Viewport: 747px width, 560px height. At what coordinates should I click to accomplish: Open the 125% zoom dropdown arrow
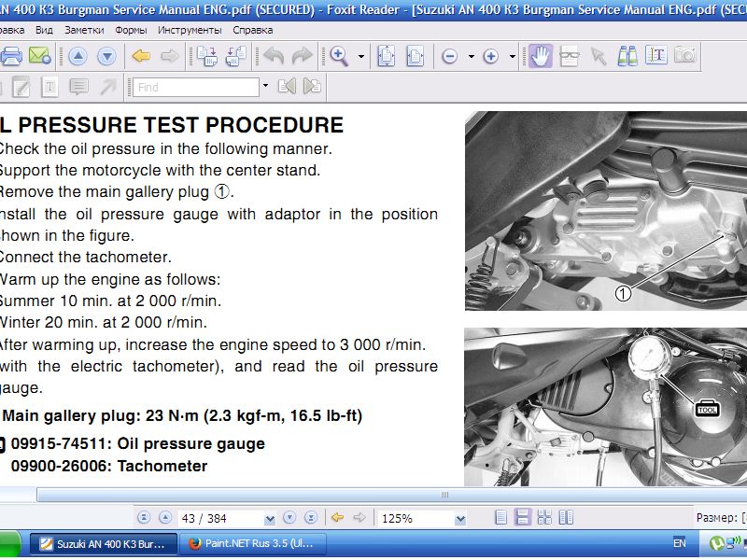460,519
